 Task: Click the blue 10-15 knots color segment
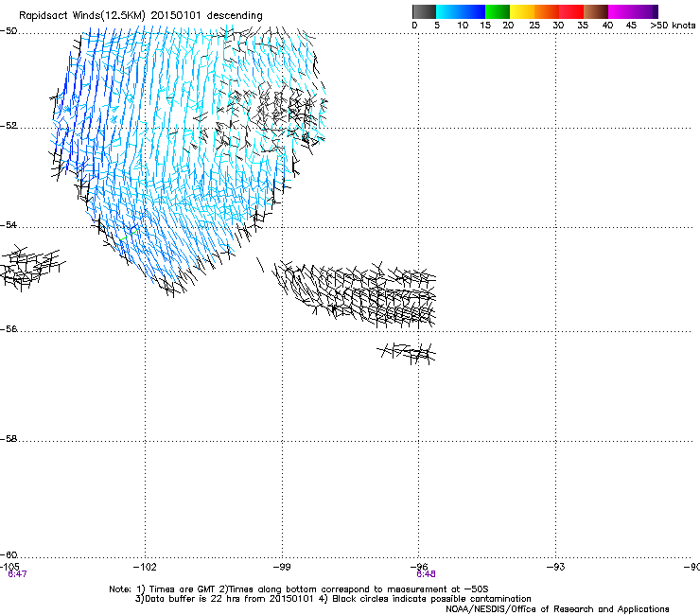tap(473, 11)
